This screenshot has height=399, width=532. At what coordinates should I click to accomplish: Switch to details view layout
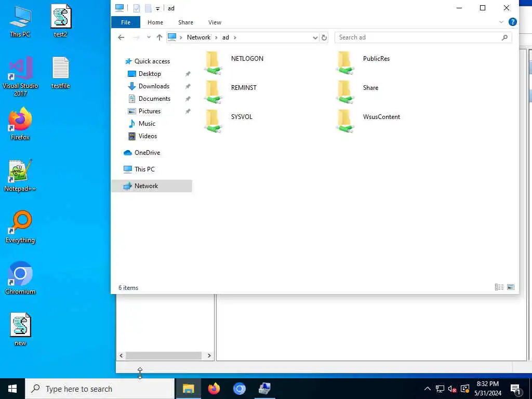point(499,287)
